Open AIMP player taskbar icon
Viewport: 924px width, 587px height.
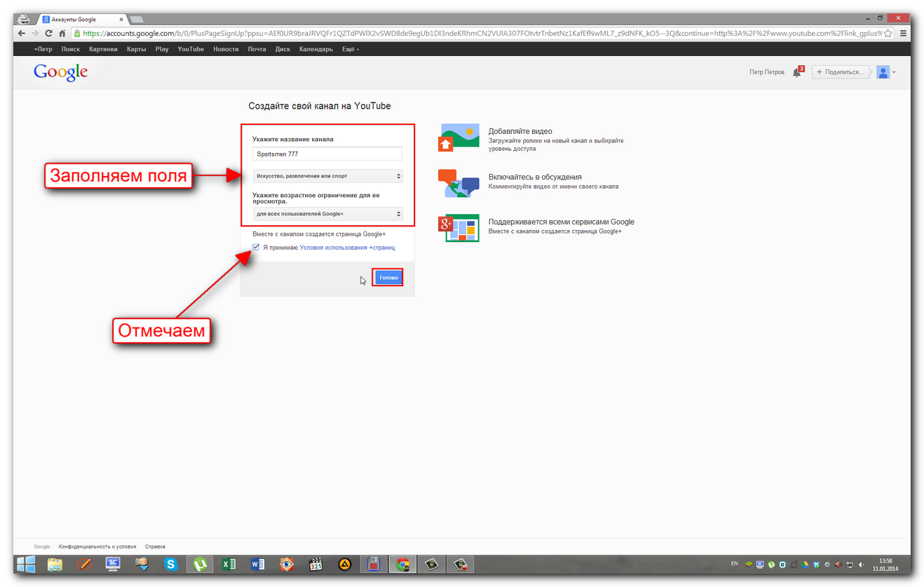pos(344,564)
